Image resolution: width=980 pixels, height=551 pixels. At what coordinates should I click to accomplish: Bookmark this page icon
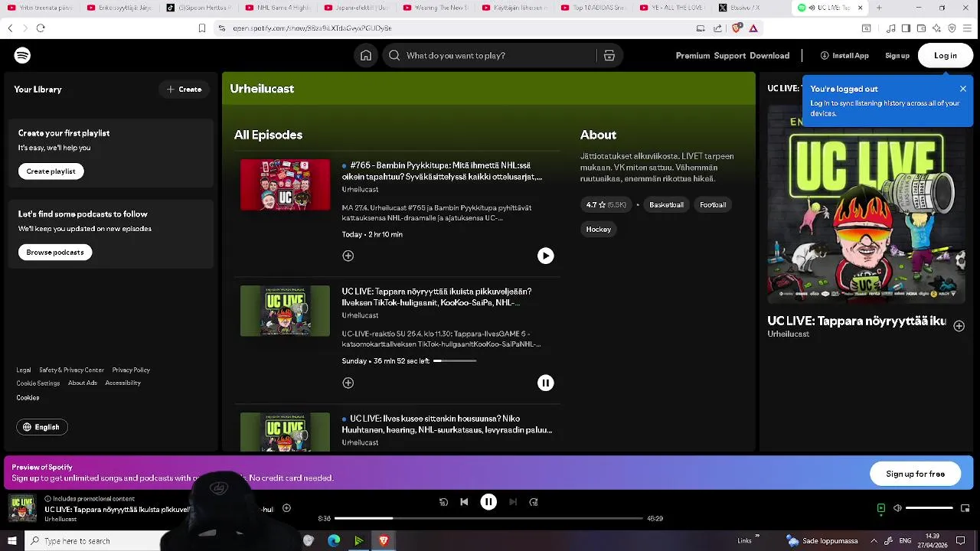point(202,28)
